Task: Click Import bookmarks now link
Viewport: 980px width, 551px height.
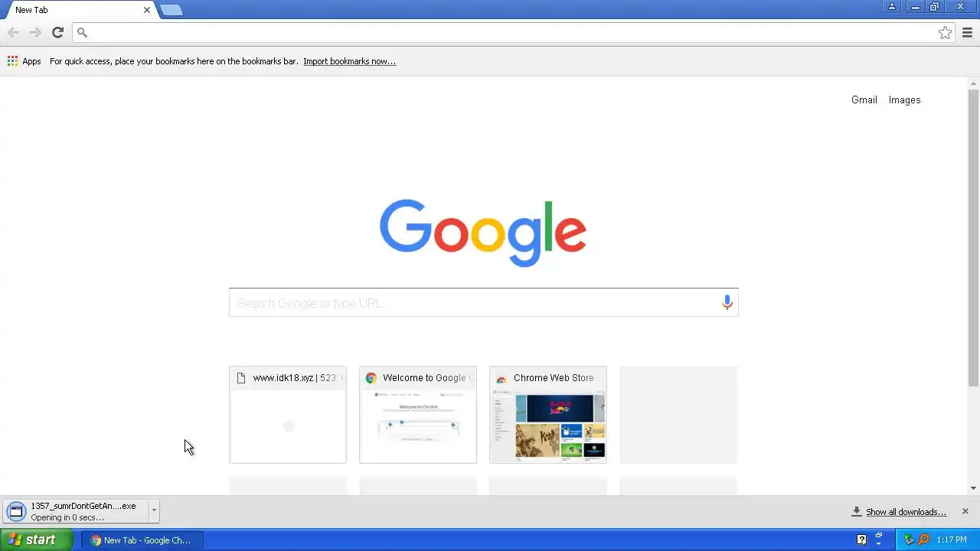Action: (349, 61)
